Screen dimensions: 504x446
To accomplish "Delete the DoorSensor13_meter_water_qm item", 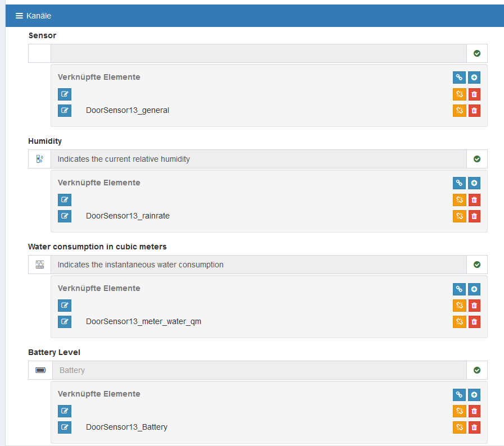I will pos(474,322).
